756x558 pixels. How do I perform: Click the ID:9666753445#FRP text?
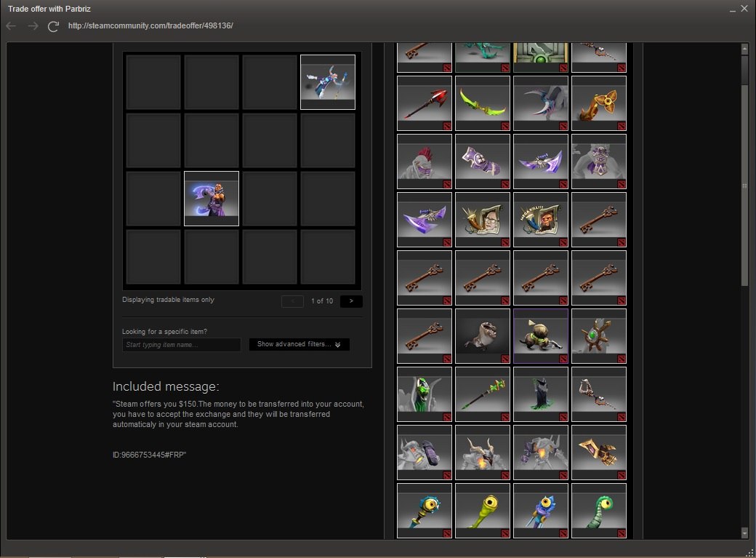150,455
